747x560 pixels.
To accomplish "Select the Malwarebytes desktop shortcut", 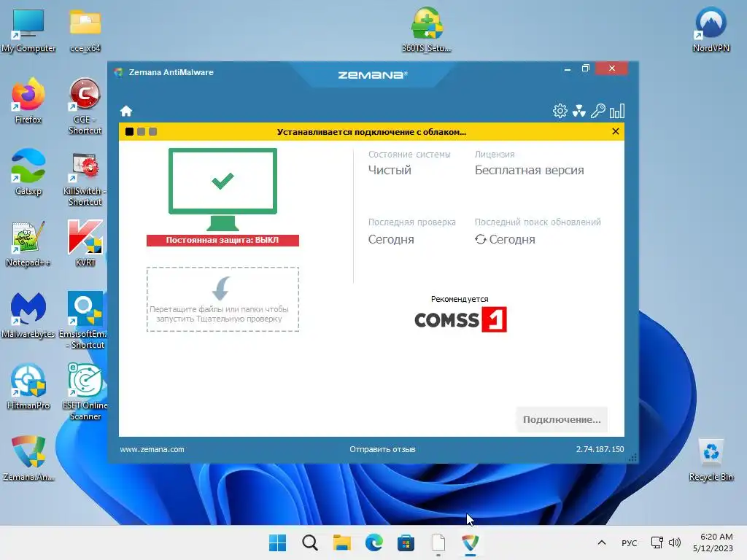I will pyautogui.click(x=28, y=315).
